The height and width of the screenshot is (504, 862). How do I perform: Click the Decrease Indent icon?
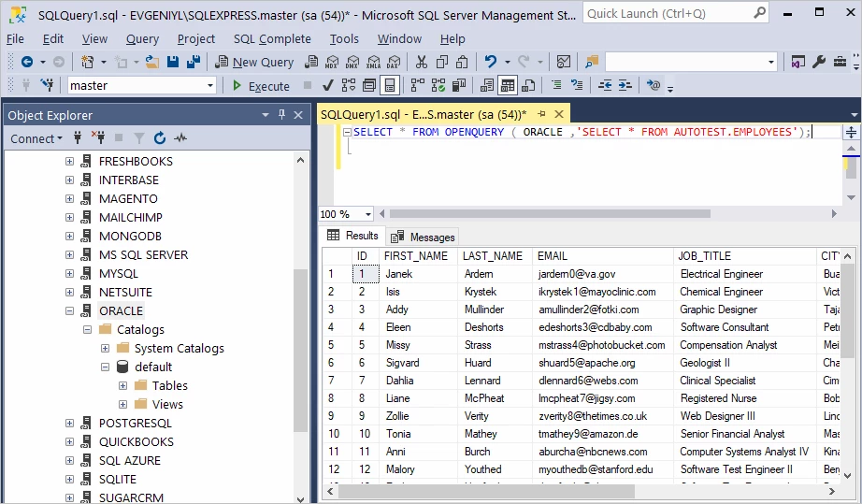coord(605,85)
